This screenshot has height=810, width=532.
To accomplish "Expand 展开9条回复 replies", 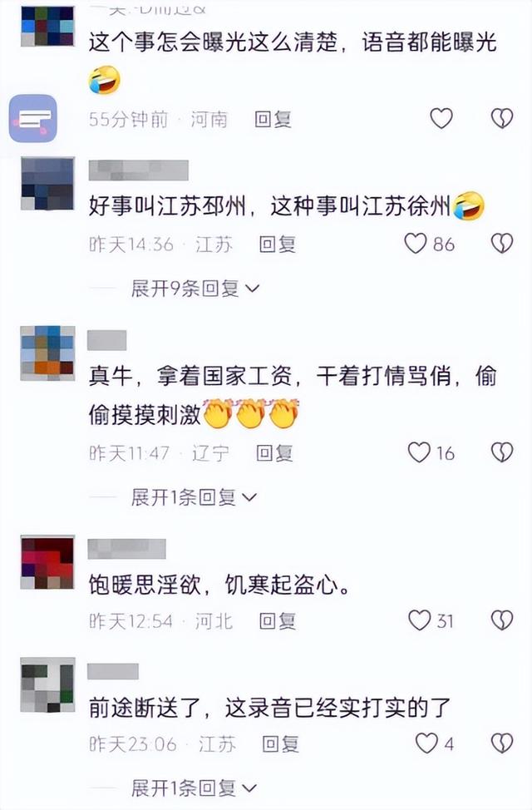I will 195,289.
